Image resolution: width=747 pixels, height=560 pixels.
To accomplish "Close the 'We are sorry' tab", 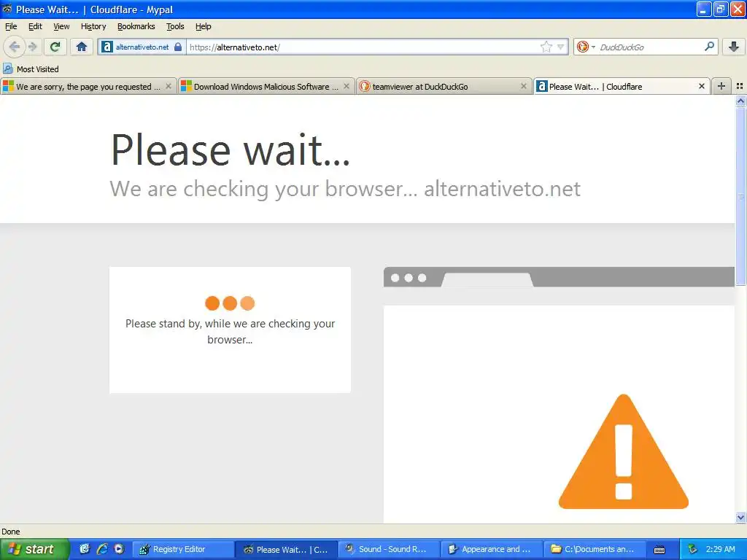I will point(169,86).
